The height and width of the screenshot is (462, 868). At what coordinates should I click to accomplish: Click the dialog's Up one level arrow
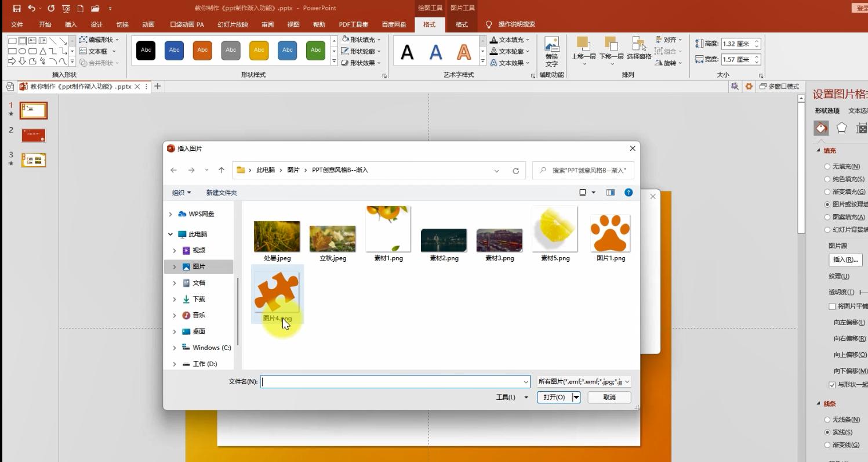coord(221,170)
